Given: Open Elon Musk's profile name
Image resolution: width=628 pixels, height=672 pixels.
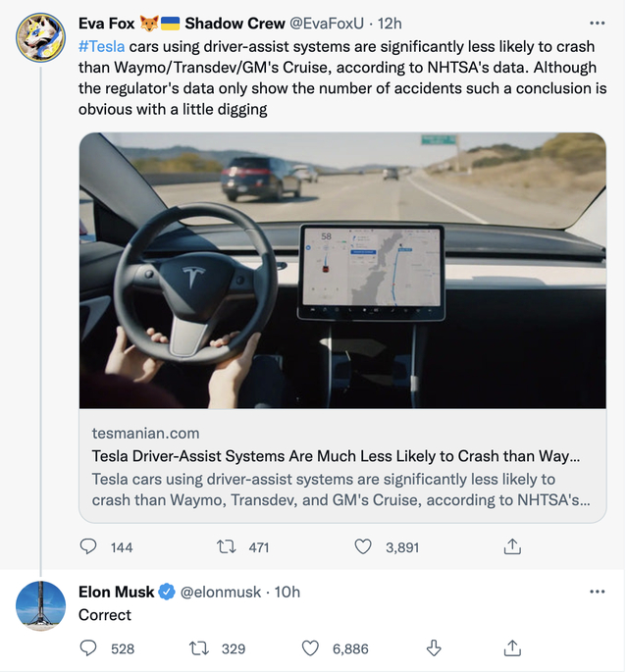Looking at the screenshot, I should [117, 592].
